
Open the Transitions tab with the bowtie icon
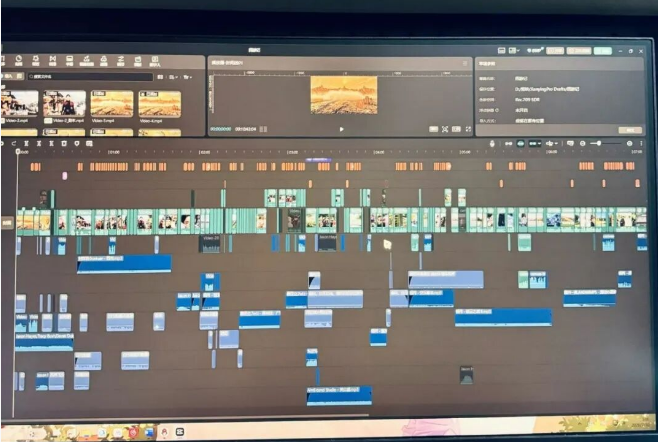pos(52,61)
